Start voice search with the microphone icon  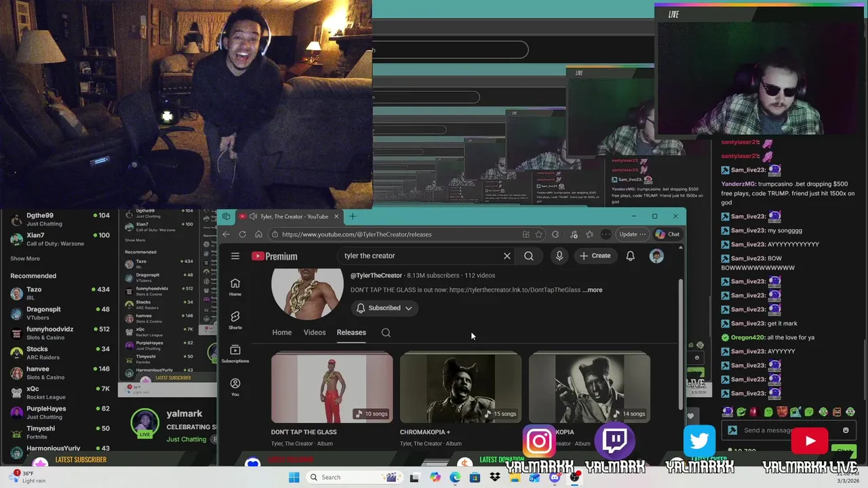[559, 256]
